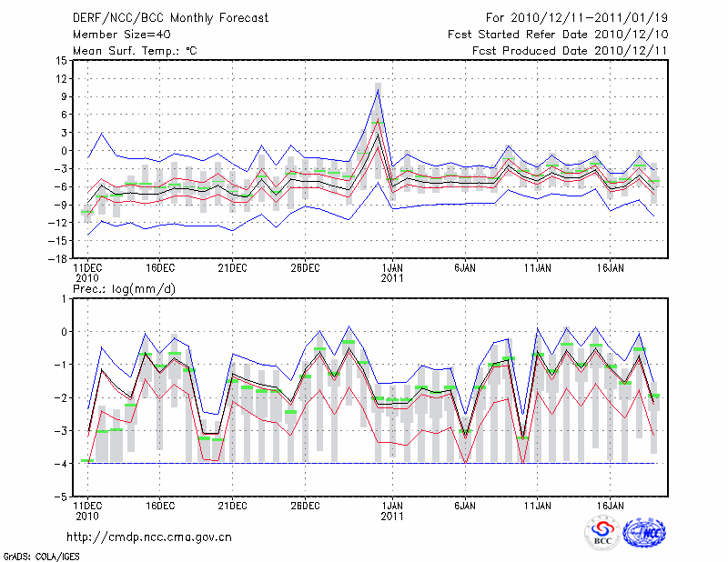Click the Member Size=40 label

coord(120,35)
